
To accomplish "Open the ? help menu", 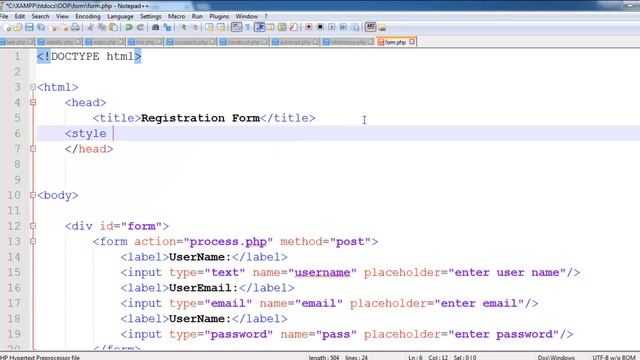I will pyautogui.click(x=266, y=16).
